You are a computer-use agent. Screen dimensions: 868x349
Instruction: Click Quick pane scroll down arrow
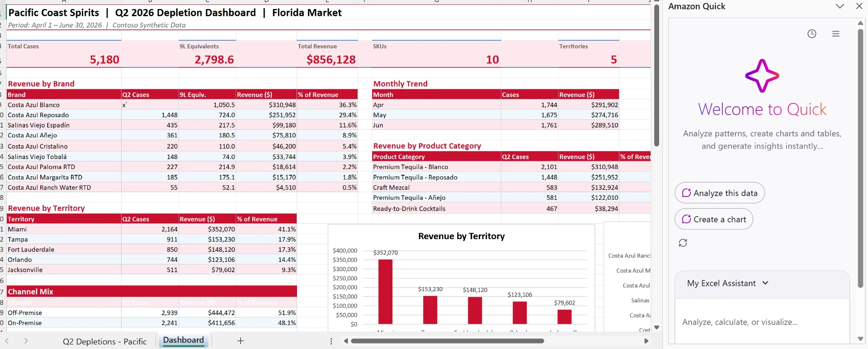tap(860, 339)
